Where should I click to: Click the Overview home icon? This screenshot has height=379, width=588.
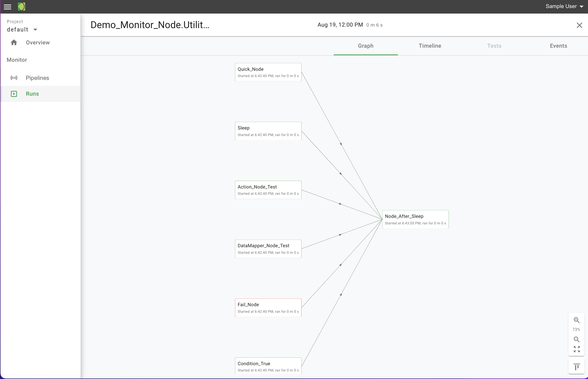point(14,42)
